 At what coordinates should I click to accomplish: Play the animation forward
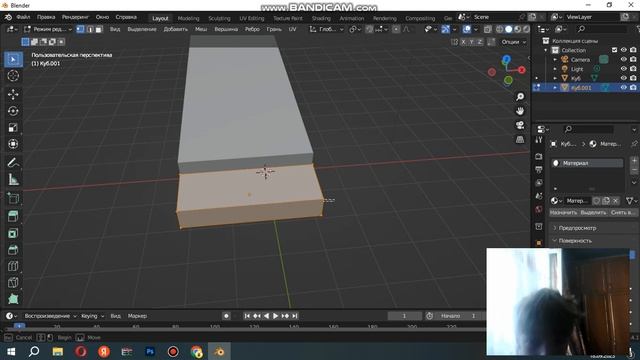click(276, 316)
